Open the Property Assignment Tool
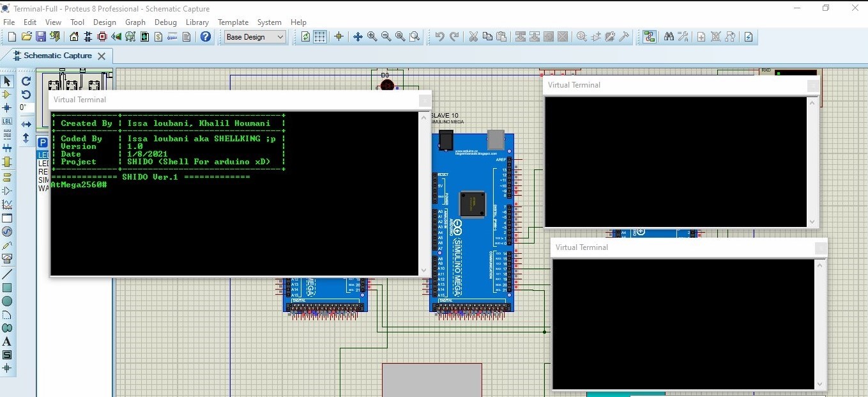Viewport: 868px width, 397px height. tap(683, 37)
